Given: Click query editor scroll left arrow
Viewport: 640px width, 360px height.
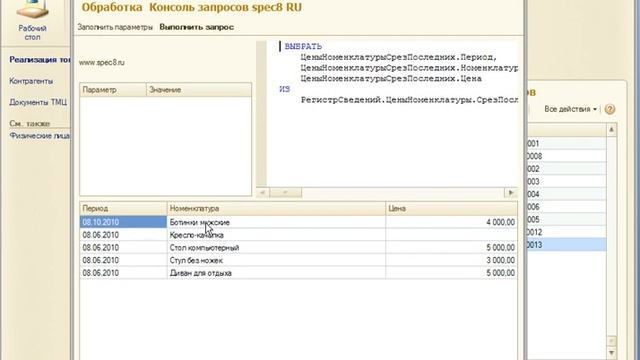Looking at the screenshot, I should (262, 193).
